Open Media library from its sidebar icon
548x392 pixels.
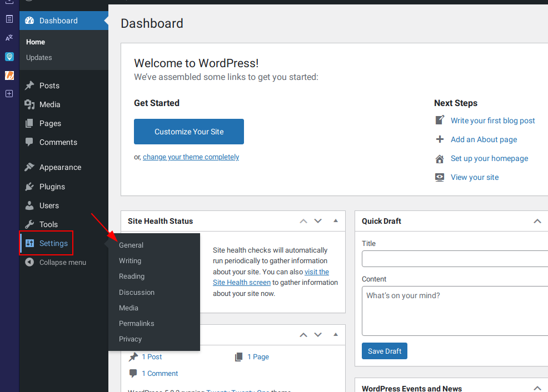(x=29, y=104)
